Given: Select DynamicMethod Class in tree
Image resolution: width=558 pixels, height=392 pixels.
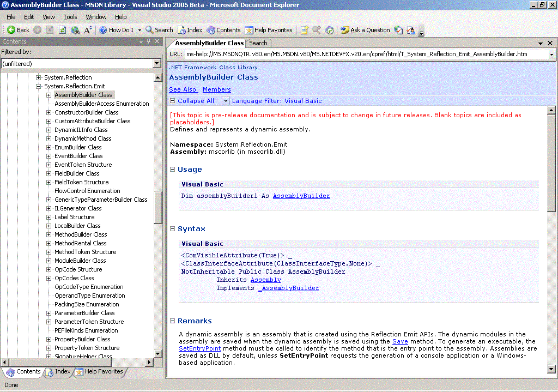Looking at the screenshot, I should (83, 138).
